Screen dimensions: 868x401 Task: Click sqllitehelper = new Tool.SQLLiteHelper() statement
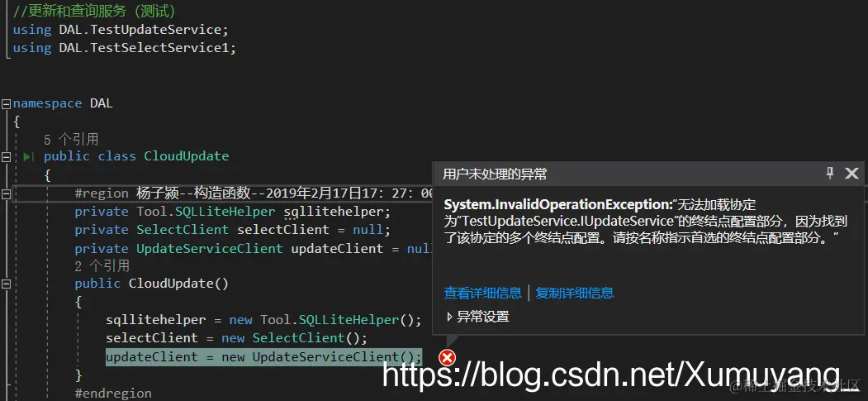[x=263, y=320]
